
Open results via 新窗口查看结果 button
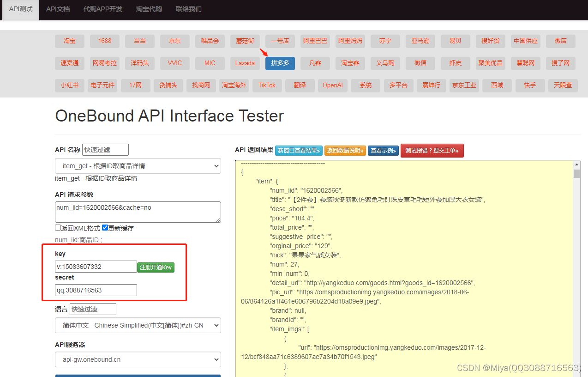point(299,151)
